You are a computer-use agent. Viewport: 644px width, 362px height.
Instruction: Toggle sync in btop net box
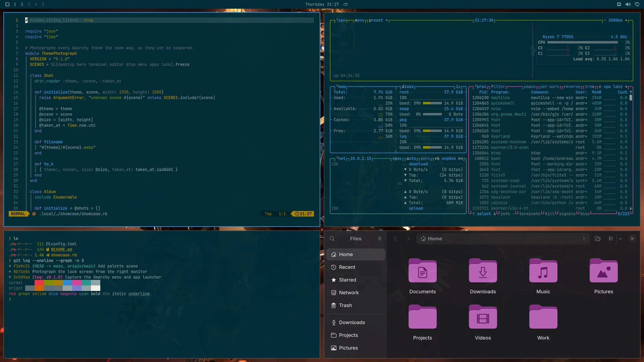pyautogui.click(x=397, y=159)
